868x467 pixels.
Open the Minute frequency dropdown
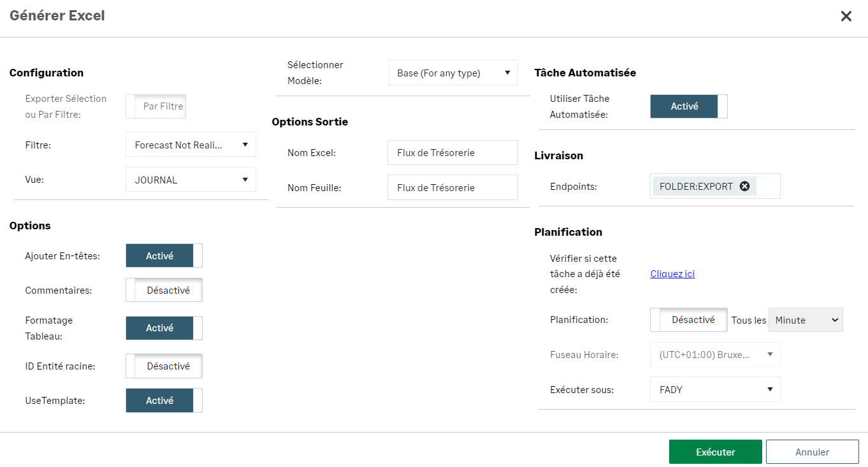806,320
